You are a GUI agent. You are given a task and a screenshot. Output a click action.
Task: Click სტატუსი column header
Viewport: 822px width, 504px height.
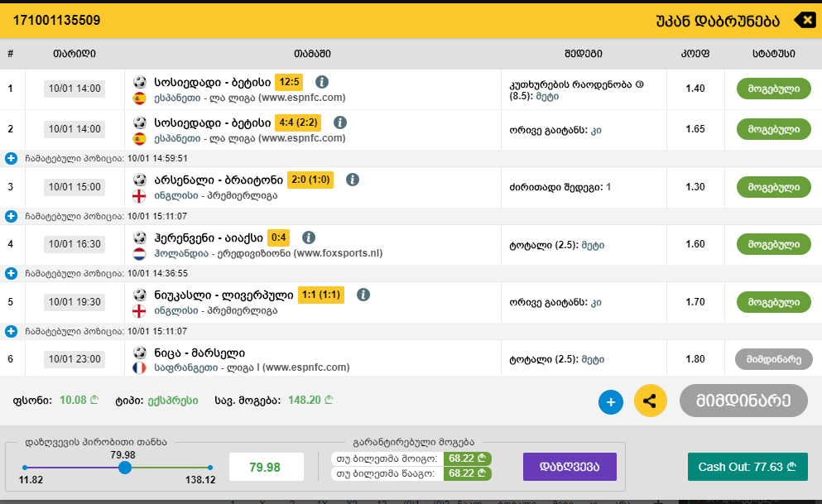(x=774, y=54)
